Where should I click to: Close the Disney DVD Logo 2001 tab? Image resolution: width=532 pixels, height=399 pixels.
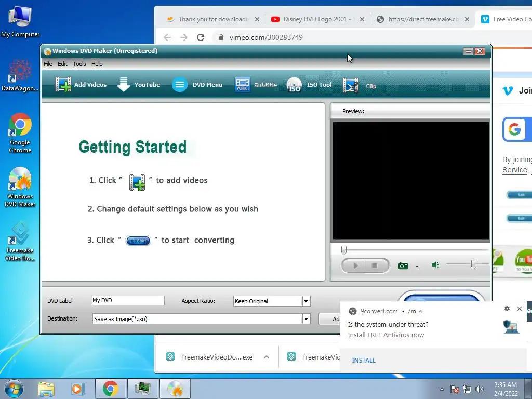point(362,19)
